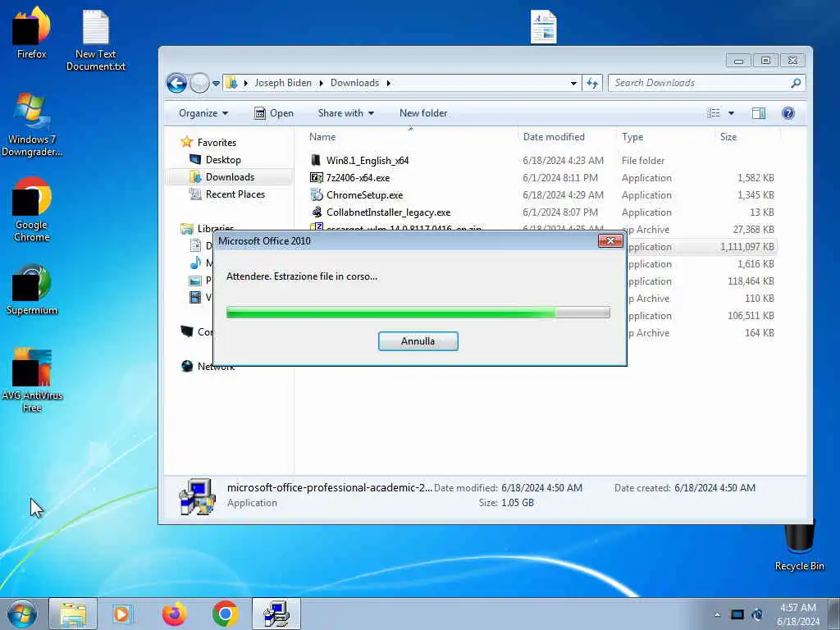Select Favorites in the navigation pane
Viewport: 840px width, 630px height.
[x=217, y=143]
